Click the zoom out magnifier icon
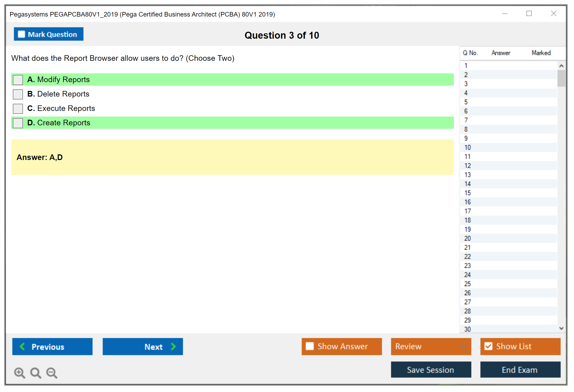574x392 pixels. tap(52, 373)
